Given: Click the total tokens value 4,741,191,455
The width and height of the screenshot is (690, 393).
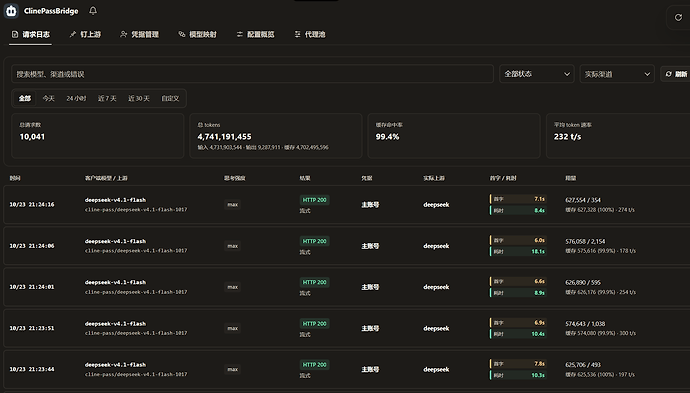Looking at the screenshot, I should [x=224, y=137].
